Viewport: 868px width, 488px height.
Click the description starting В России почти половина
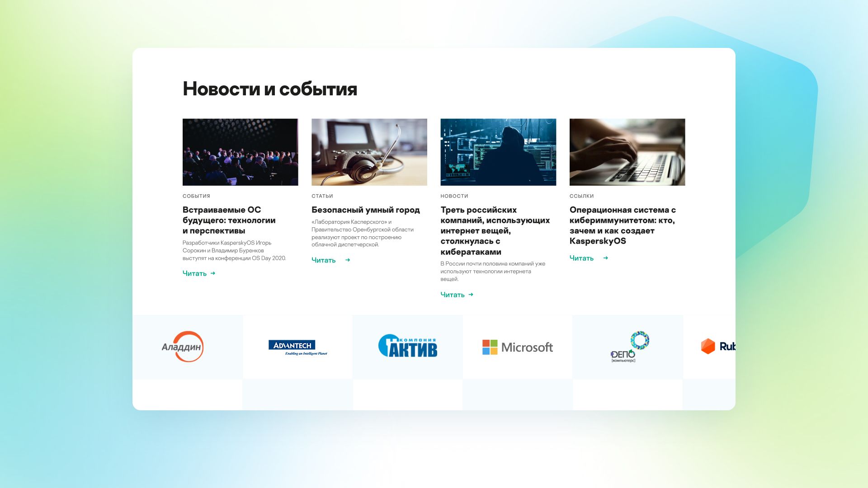pos(493,271)
